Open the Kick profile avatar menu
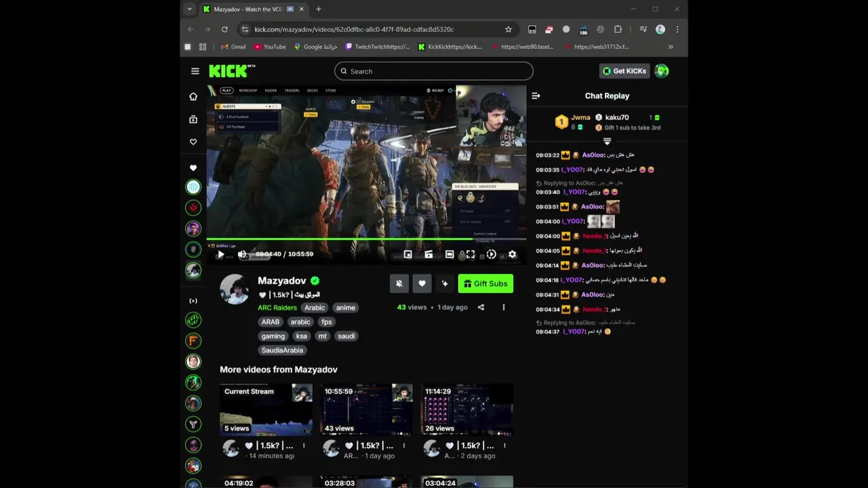The height and width of the screenshot is (488, 868). tap(662, 71)
